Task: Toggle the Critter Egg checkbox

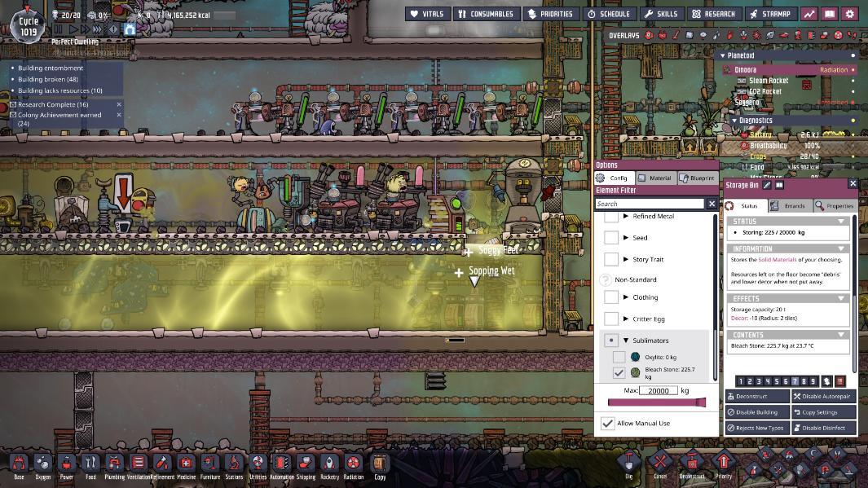Action: click(x=610, y=319)
